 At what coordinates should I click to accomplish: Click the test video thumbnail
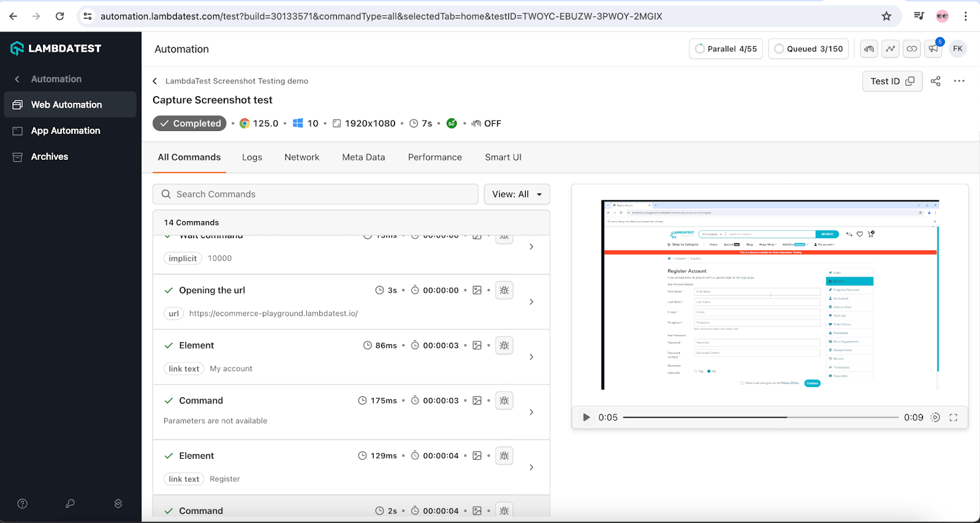[770, 295]
